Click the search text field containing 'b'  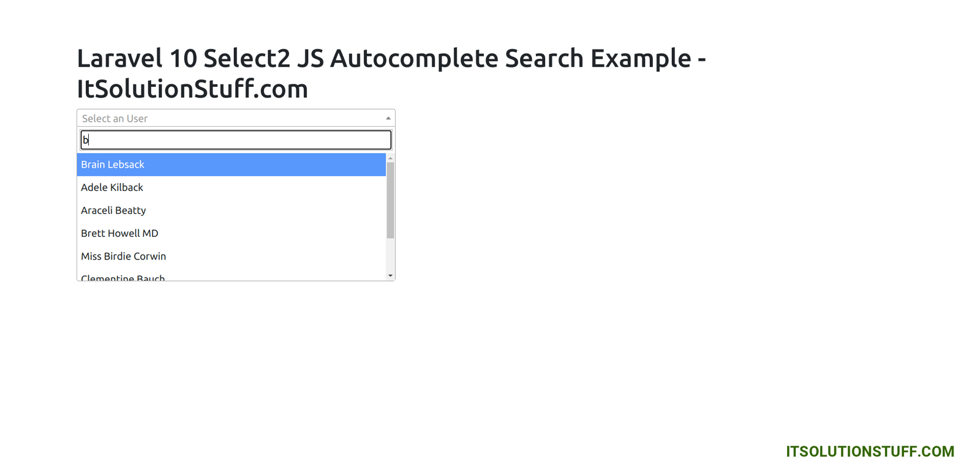[x=236, y=140]
